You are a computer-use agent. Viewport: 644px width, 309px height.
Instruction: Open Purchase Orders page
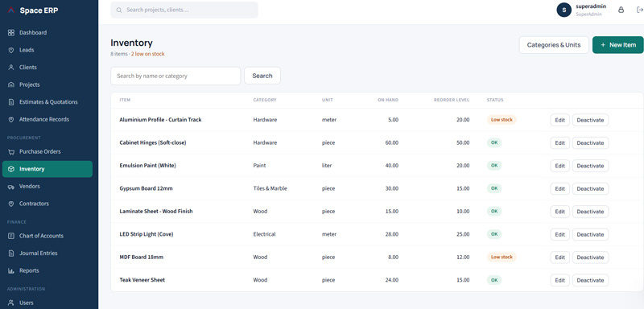point(47,152)
